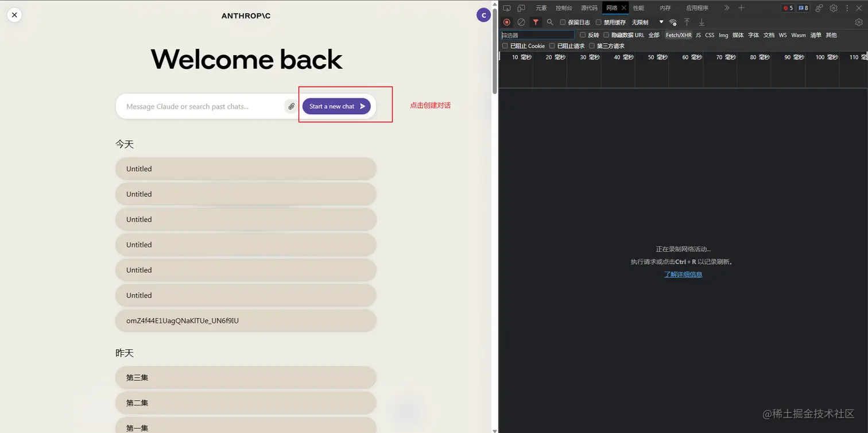Open the 第二集 chat
This screenshot has width=868, height=433.
click(x=246, y=403)
